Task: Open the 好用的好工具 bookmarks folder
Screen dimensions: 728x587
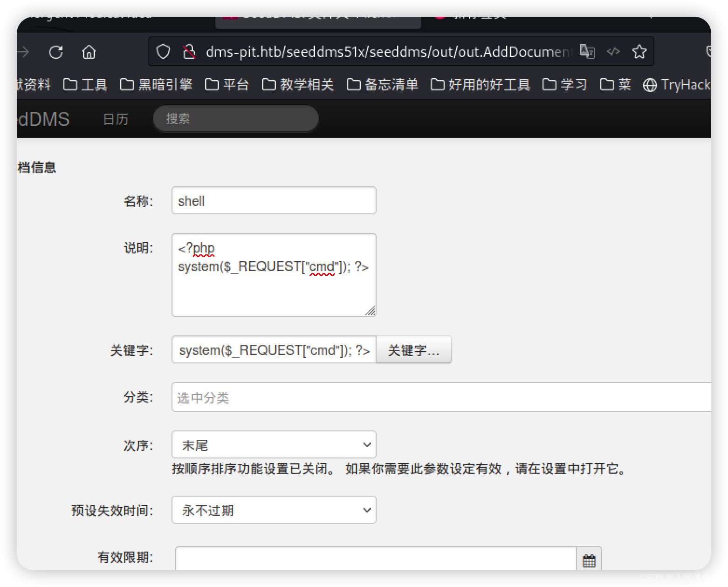Action: pyautogui.click(x=480, y=84)
